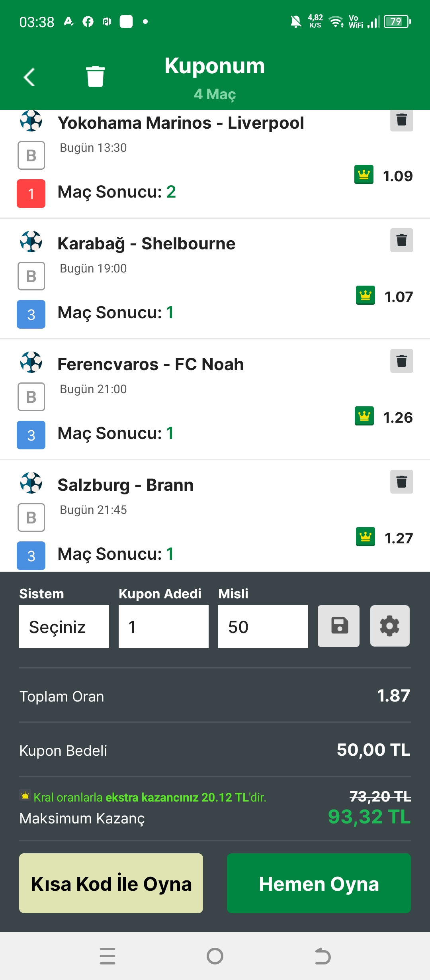This screenshot has width=430, height=980.
Task: Remove Yokohama Marinos - Liverpool match
Action: [x=401, y=120]
